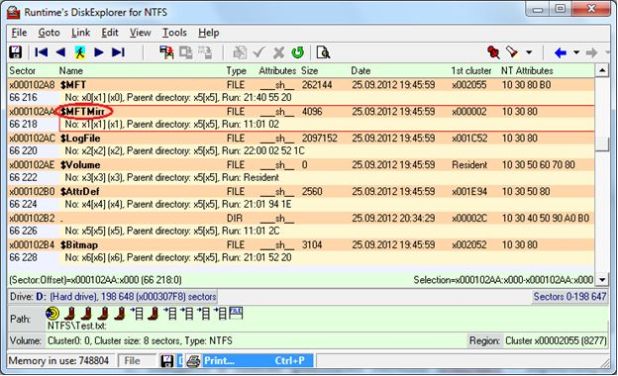Screen dimensions: 618x376
Task: Select the $MFT file entry
Action: coord(73,85)
